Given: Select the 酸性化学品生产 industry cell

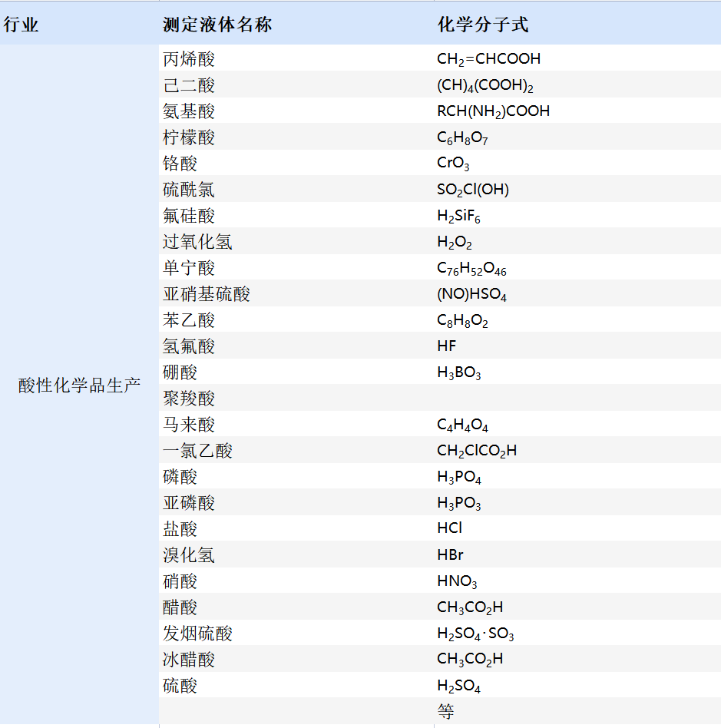Looking at the screenshot, I should (x=79, y=386).
